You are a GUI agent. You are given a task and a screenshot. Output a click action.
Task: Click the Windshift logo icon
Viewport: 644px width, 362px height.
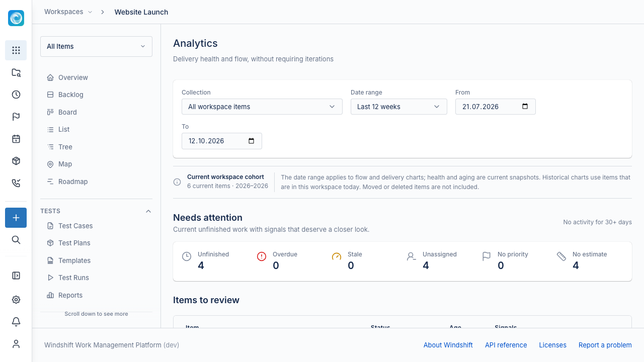(16, 18)
